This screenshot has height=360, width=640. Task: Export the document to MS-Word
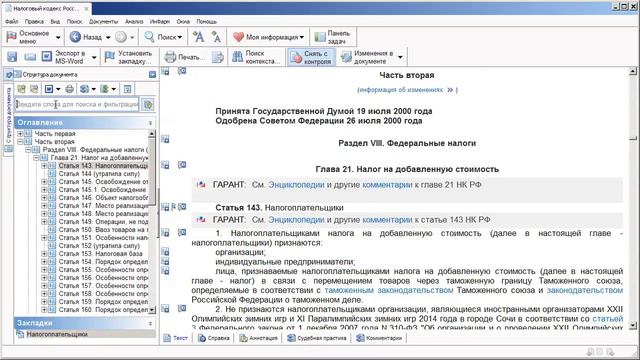64,57
